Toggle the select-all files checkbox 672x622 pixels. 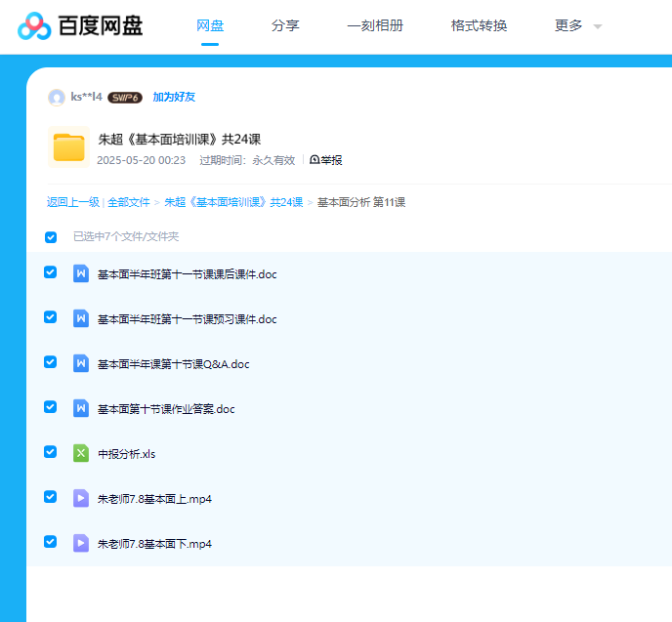[x=51, y=237]
